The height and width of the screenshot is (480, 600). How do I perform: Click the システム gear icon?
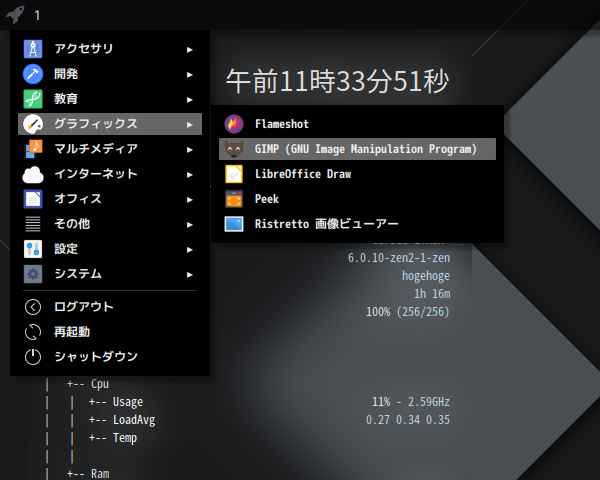pyautogui.click(x=33, y=274)
